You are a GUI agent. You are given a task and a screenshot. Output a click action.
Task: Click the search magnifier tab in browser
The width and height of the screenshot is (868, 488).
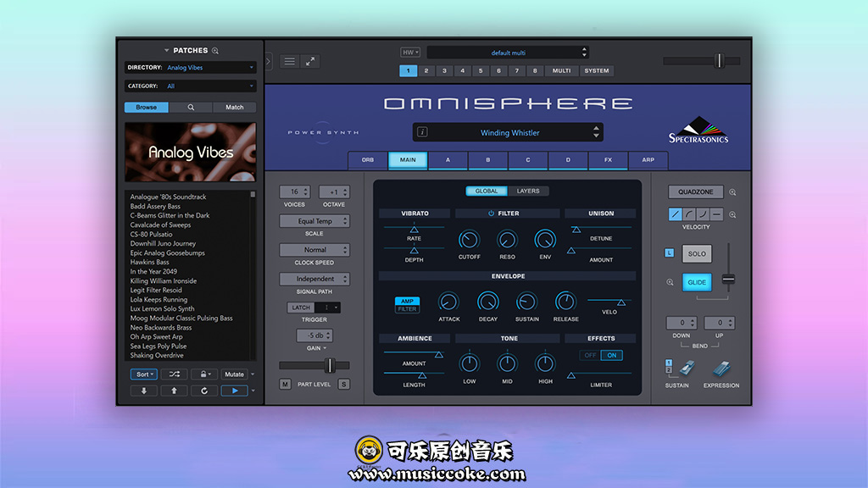click(x=191, y=108)
